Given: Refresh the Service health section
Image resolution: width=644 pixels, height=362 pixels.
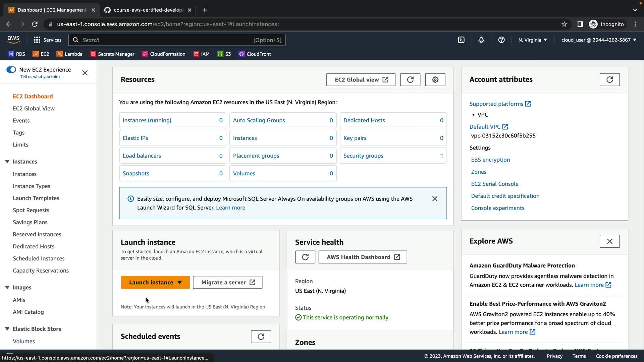Looking at the screenshot, I should tap(305, 257).
